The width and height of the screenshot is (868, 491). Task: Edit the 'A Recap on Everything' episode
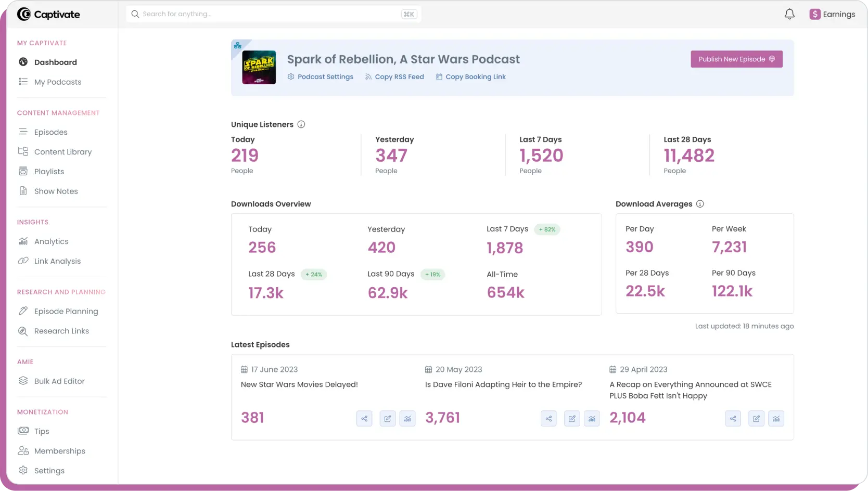pos(756,418)
